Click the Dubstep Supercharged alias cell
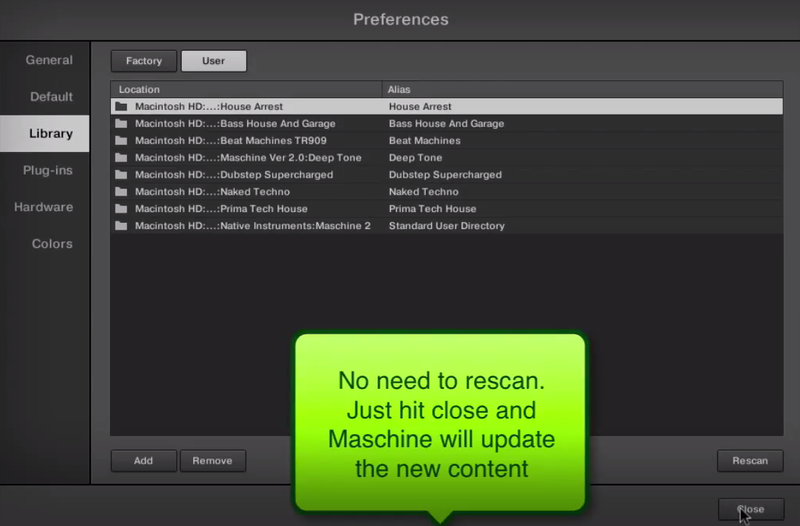This screenshot has height=526, width=800. (x=445, y=174)
